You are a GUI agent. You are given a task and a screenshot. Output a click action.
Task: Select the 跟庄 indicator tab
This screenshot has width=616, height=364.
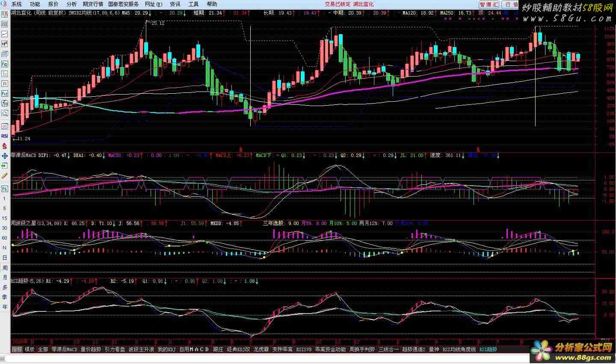click(218, 349)
